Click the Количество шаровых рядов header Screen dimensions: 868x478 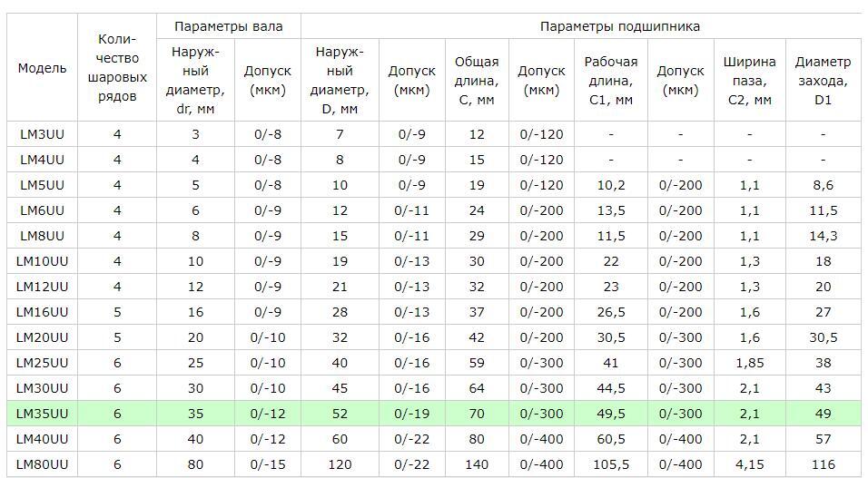click(117, 69)
